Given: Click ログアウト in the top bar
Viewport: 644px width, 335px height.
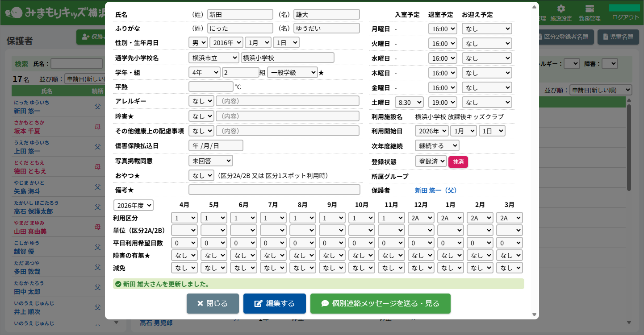Looking at the screenshot, I should pyautogui.click(x=625, y=17).
